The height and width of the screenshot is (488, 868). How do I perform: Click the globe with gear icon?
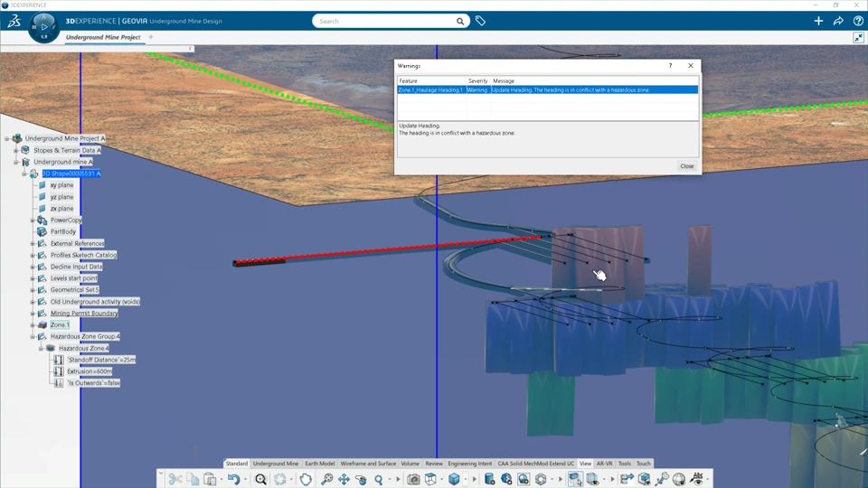tap(506, 479)
